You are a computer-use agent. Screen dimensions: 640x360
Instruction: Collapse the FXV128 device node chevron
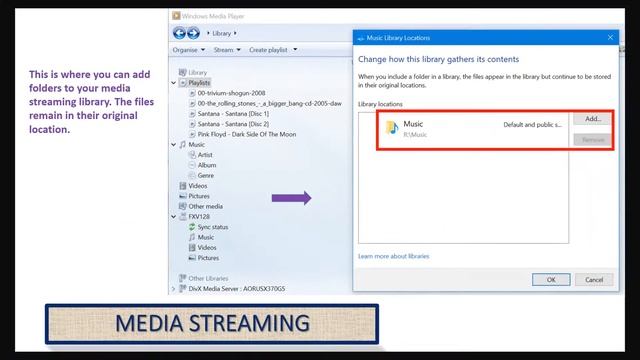[173, 217]
